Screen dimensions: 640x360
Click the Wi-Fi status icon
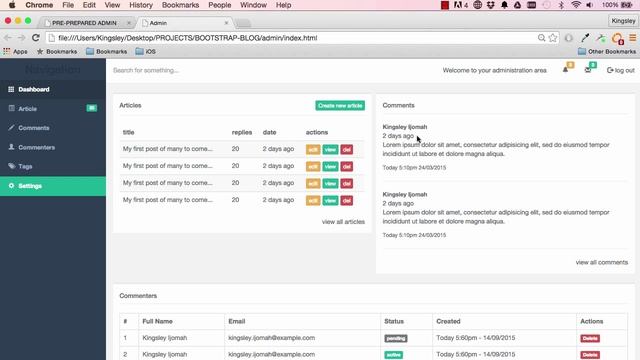click(576, 5)
